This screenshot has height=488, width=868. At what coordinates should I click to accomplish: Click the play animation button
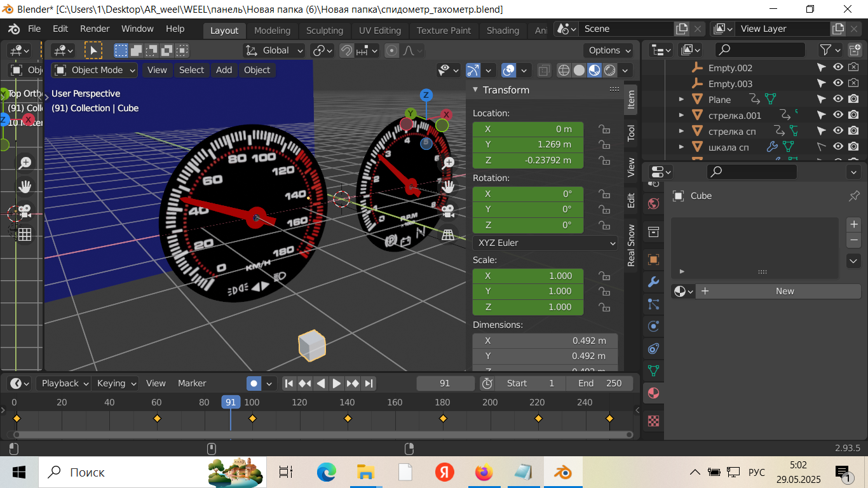[337, 383]
